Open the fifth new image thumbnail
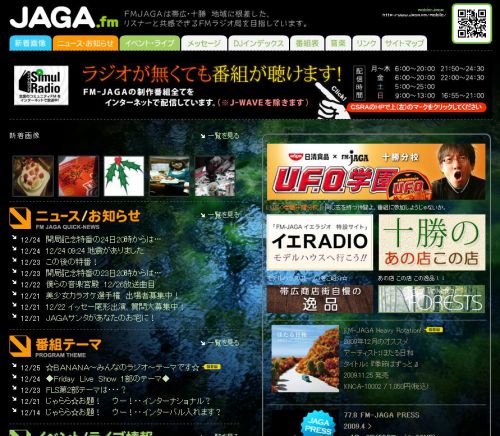 pos(215,176)
